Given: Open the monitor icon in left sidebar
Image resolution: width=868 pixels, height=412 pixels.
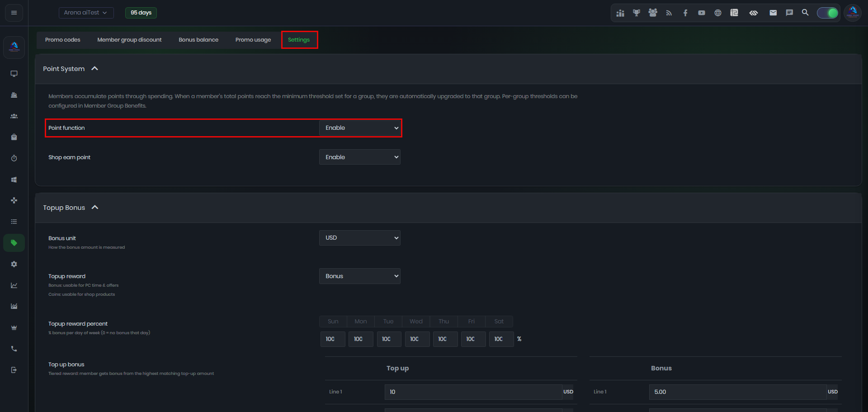Looking at the screenshot, I should (14, 74).
